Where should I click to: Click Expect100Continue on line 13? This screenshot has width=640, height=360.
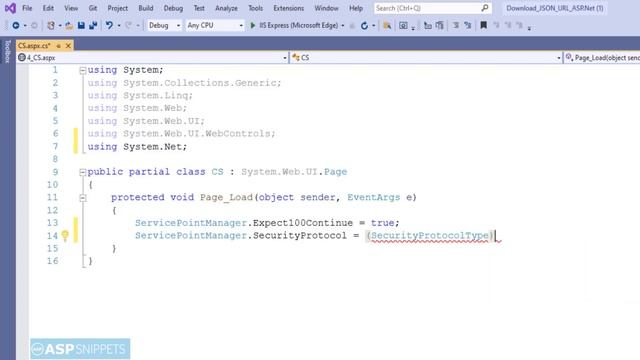(x=303, y=223)
